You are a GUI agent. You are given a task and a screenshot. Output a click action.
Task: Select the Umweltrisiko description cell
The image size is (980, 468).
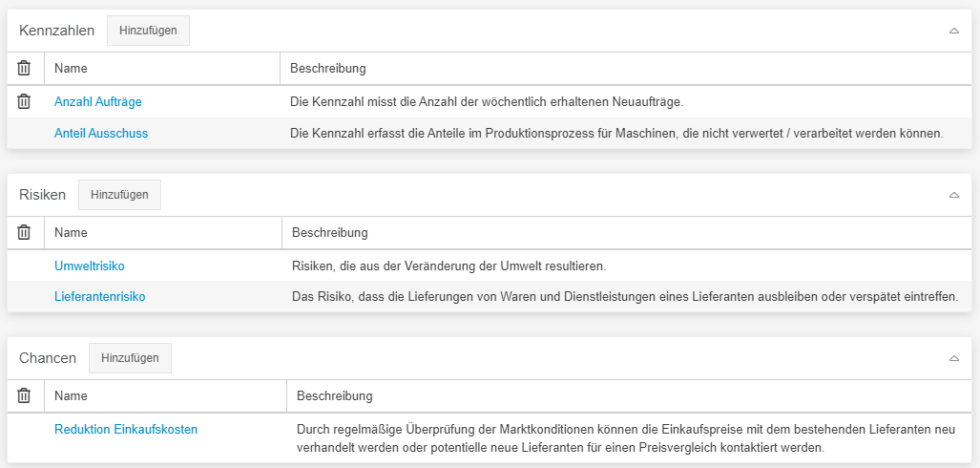(448, 266)
